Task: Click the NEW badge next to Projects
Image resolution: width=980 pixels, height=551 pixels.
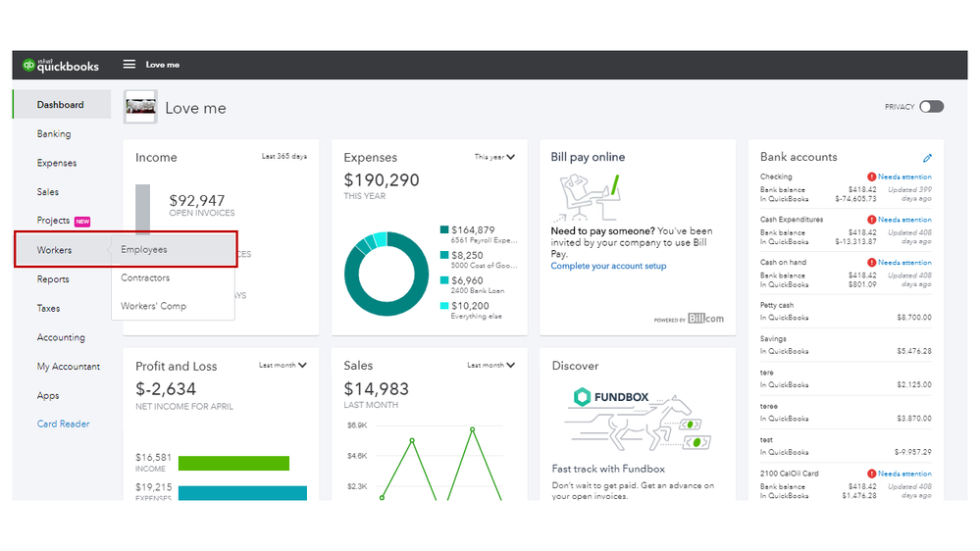Action: [x=82, y=222]
